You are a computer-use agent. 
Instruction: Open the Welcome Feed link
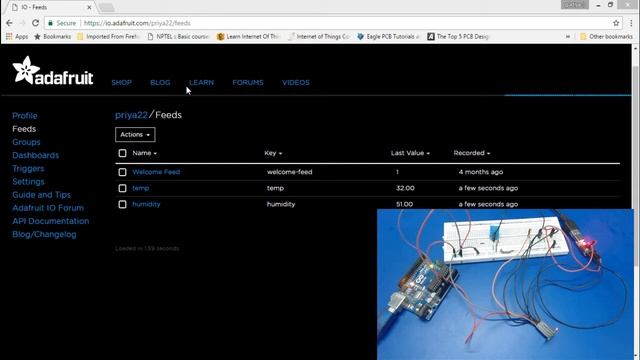[x=156, y=172]
